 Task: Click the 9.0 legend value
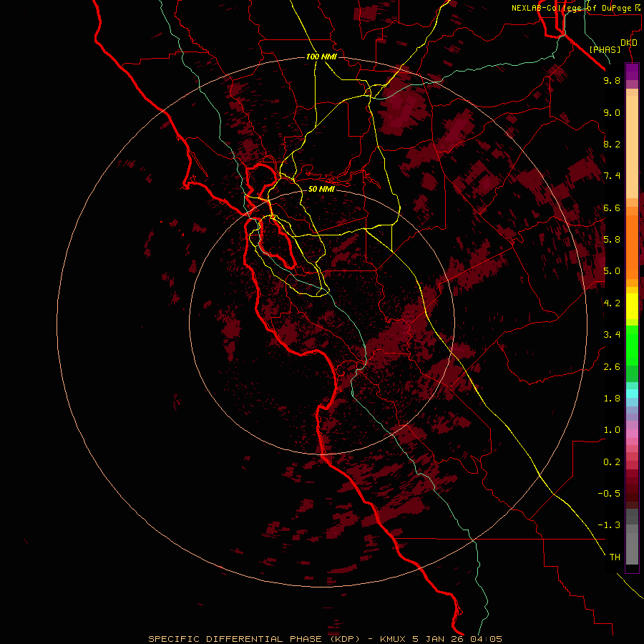(612, 112)
